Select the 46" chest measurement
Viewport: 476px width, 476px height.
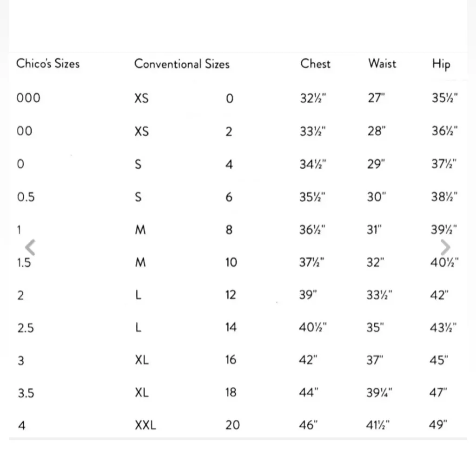[x=309, y=425]
